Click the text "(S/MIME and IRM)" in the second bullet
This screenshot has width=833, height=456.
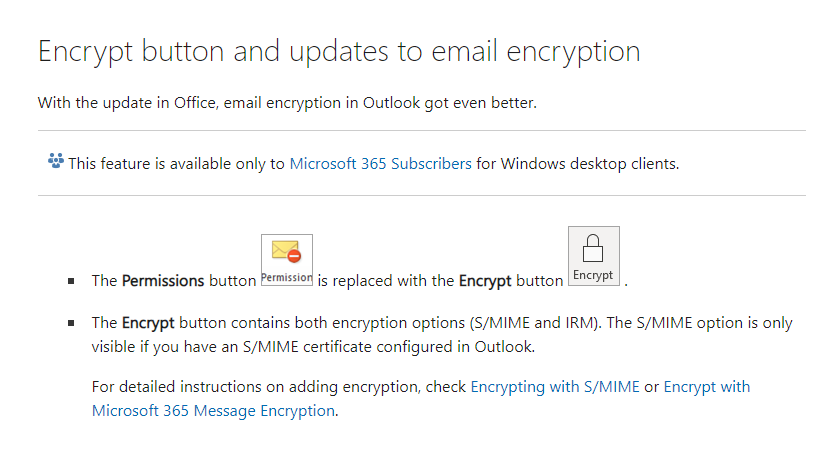[535, 323]
